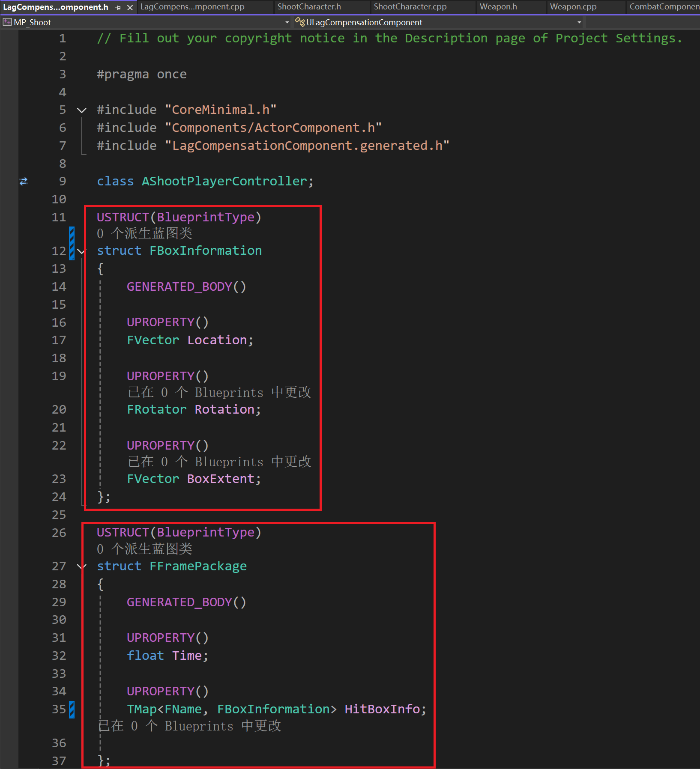The height and width of the screenshot is (769, 700).
Task: Click the FRotator type on line 20
Action: [157, 410]
